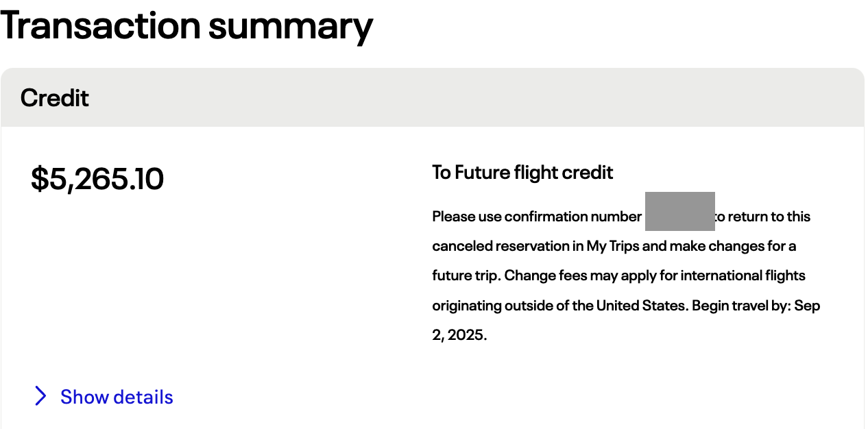
Task: Click the grayed-out confirmation number box
Action: [679, 211]
